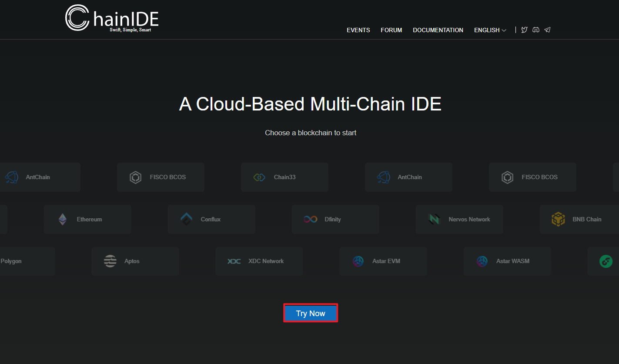Choose the Aptos blockchain icon
This screenshot has width=619, height=364.
[x=110, y=261]
